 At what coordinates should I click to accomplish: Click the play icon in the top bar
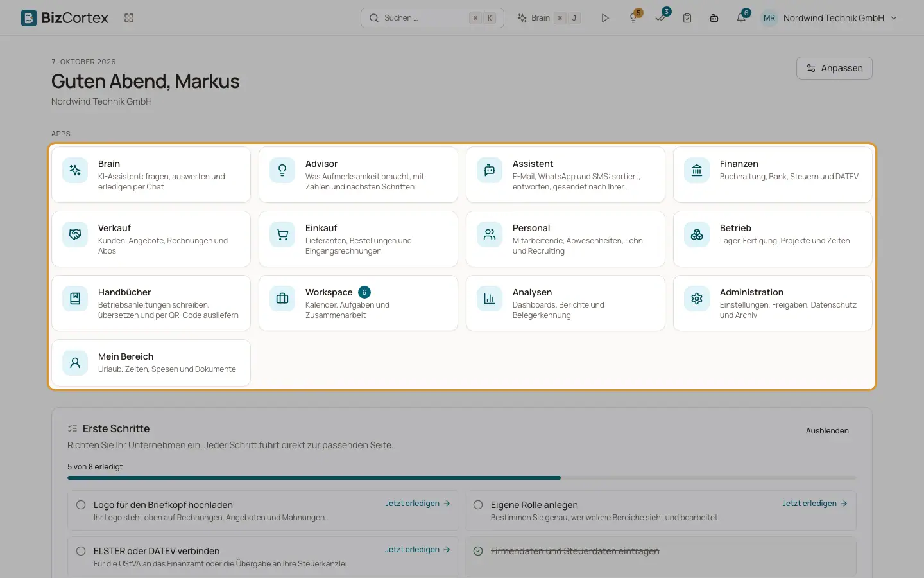point(604,18)
